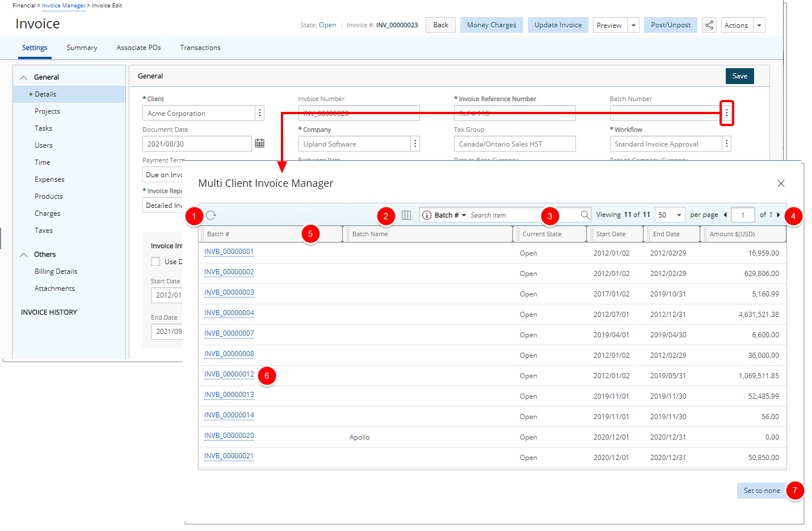This screenshot has height=531, width=812.
Task: Sort by the Amount $(USD) column header
Action: click(744, 234)
